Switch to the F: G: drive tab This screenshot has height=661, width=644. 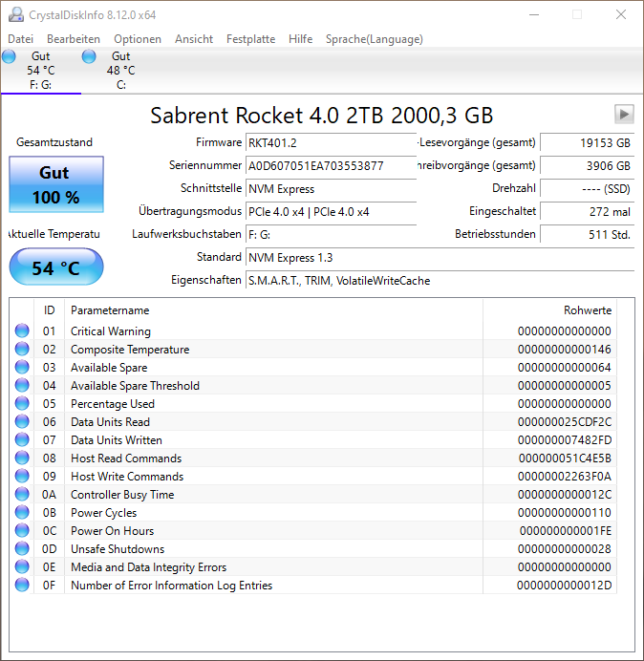tap(41, 71)
